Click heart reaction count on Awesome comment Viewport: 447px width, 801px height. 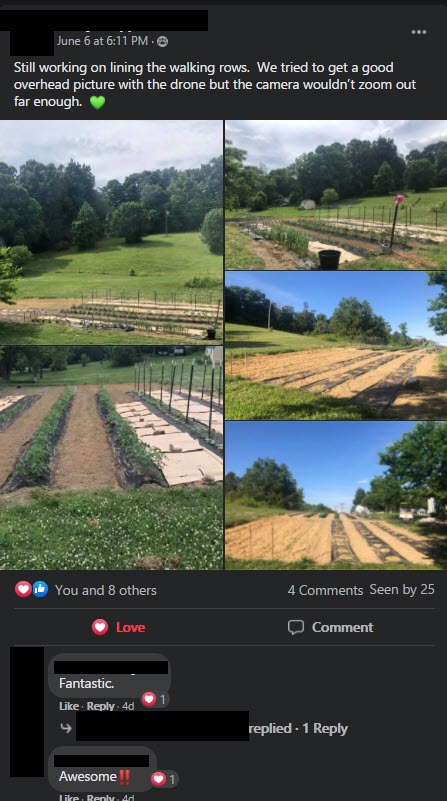164,779
